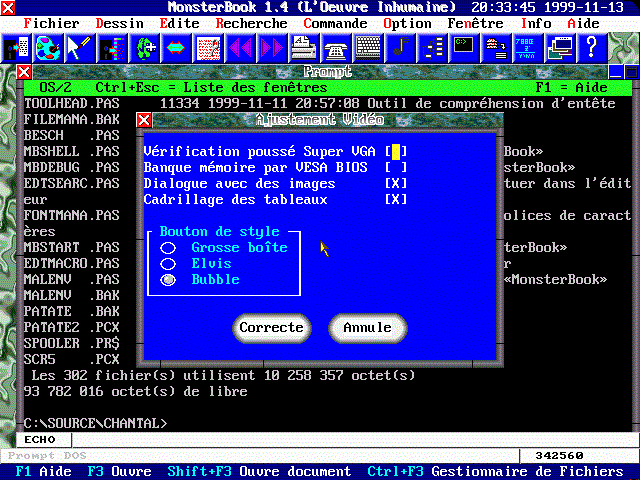Click the C:\SOURCE\CHANTAL> command prompt line

[96, 424]
